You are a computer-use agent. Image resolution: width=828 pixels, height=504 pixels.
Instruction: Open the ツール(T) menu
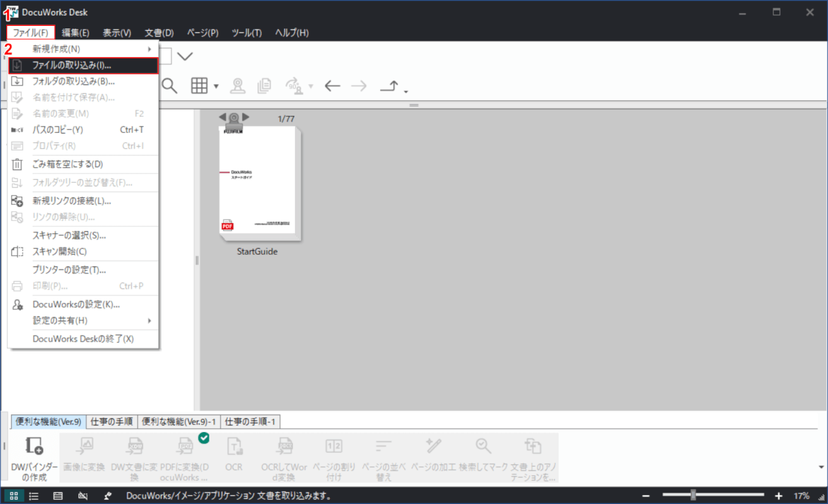[247, 33]
